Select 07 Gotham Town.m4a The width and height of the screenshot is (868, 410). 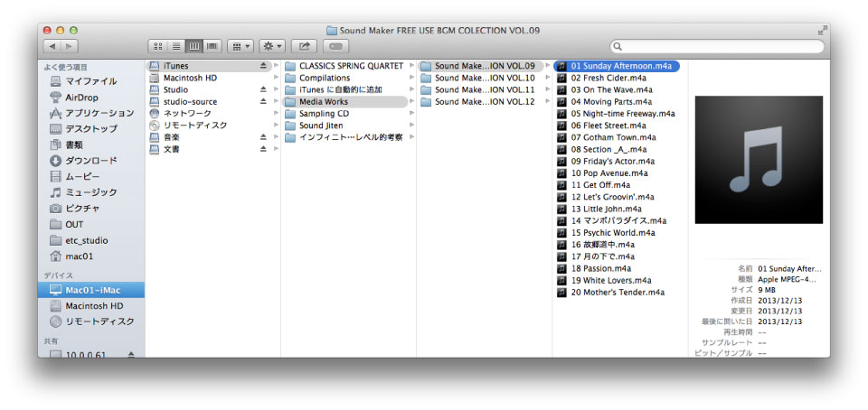click(x=617, y=137)
